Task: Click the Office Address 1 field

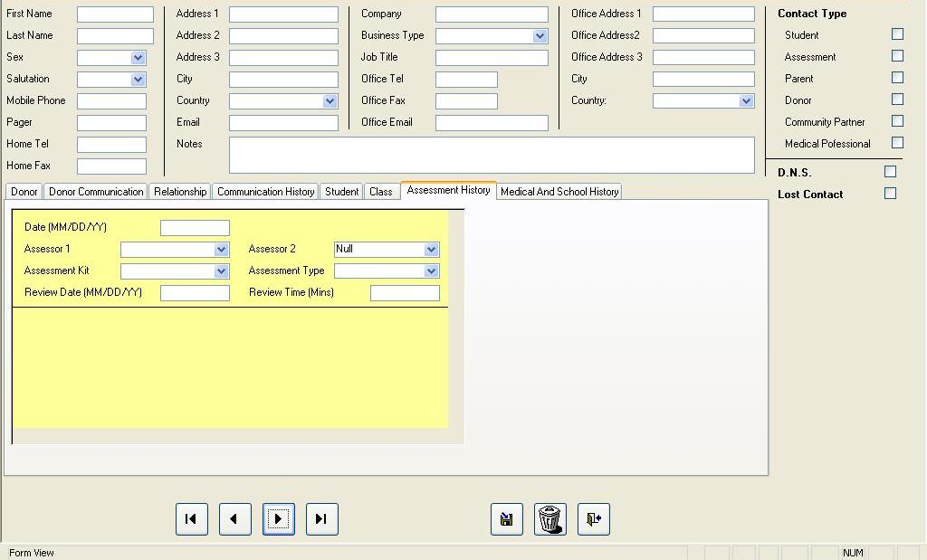Action: pyautogui.click(x=703, y=14)
